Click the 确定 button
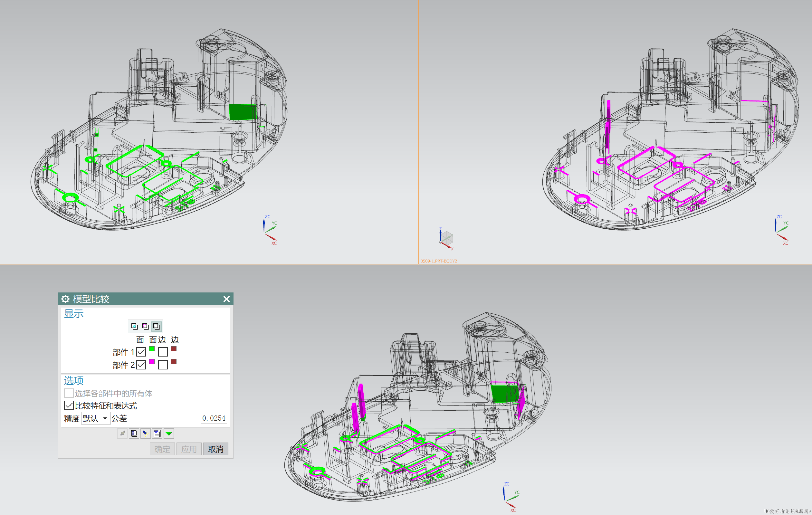Viewport: 812px width, 515px height. pyautogui.click(x=162, y=449)
